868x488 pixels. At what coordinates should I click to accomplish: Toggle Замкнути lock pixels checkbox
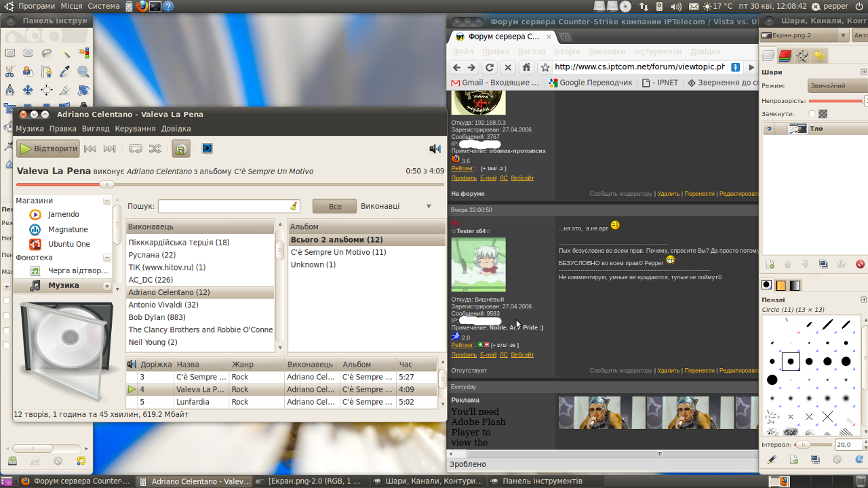point(812,114)
